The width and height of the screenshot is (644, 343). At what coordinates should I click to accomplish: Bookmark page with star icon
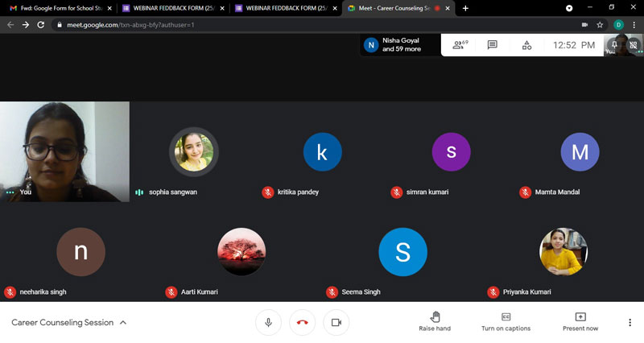600,25
